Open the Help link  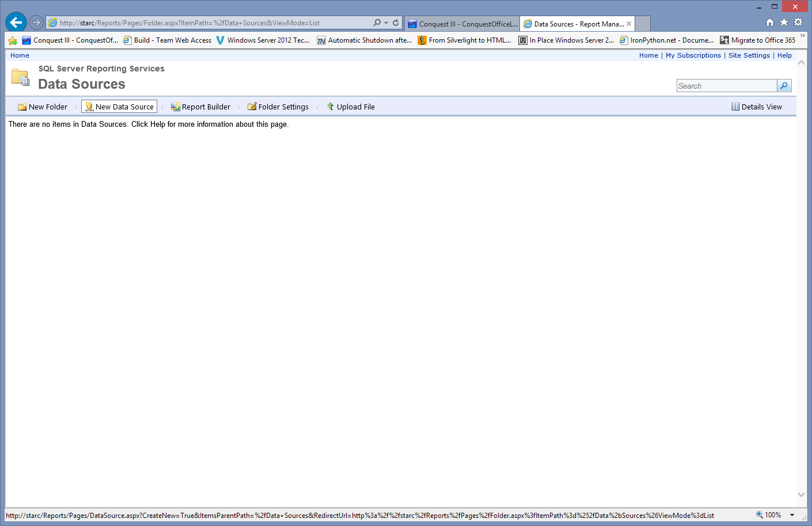click(x=784, y=55)
